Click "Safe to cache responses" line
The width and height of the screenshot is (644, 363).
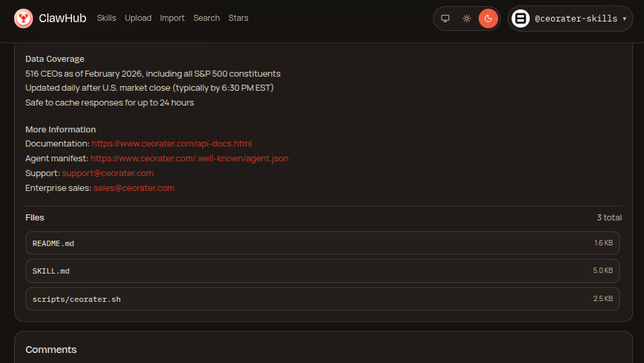click(110, 103)
